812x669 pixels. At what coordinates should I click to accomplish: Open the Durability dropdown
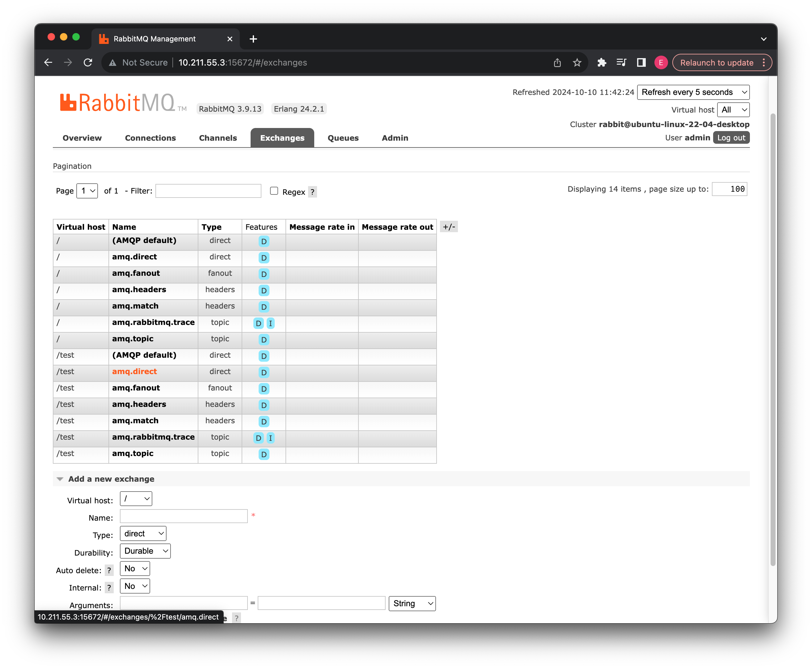145,551
